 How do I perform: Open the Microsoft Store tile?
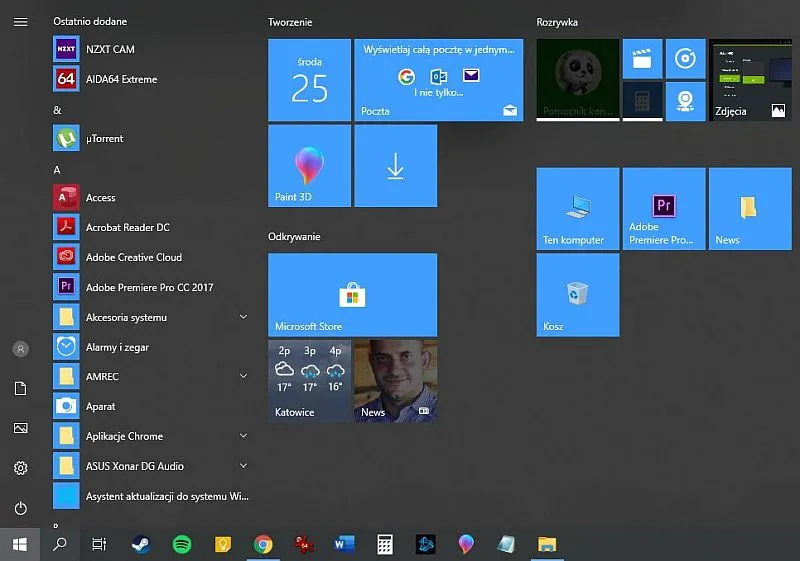pyautogui.click(x=353, y=295)
